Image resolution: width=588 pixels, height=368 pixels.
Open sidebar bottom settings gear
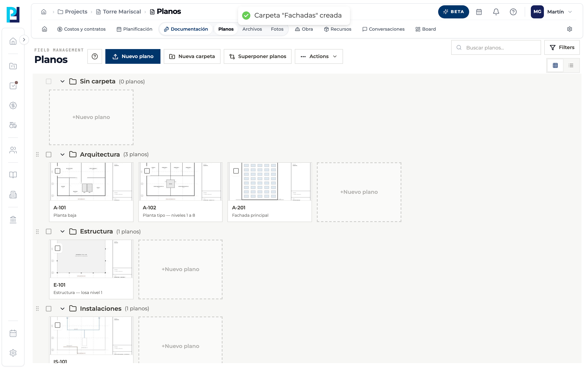(13, 353)
